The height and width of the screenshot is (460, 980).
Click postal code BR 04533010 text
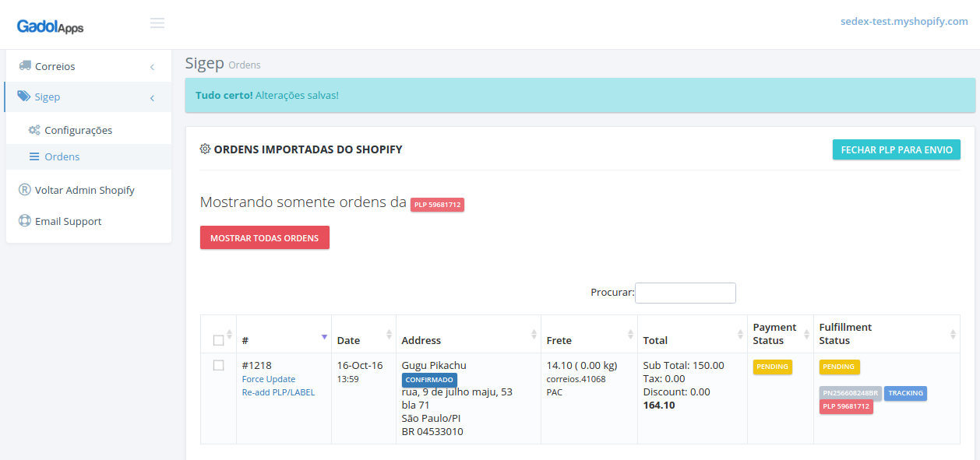click(x=432, y=431)
